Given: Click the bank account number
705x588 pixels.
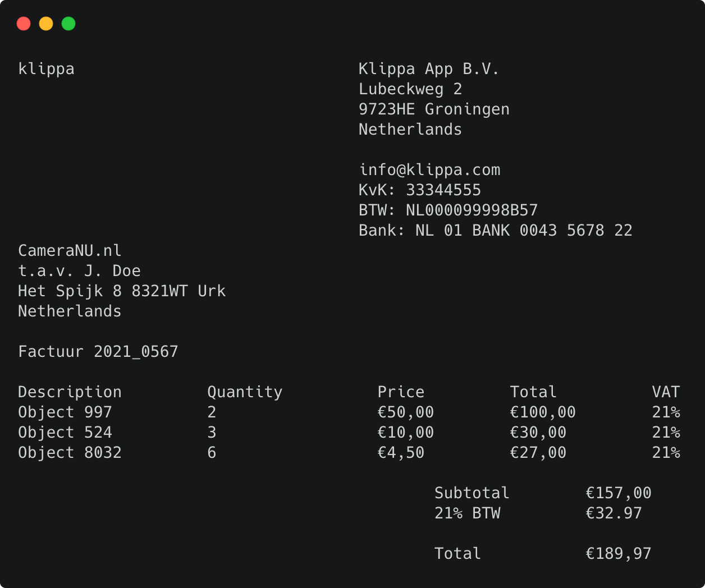Looking at the screenshot, I should [x=495, y=230].
